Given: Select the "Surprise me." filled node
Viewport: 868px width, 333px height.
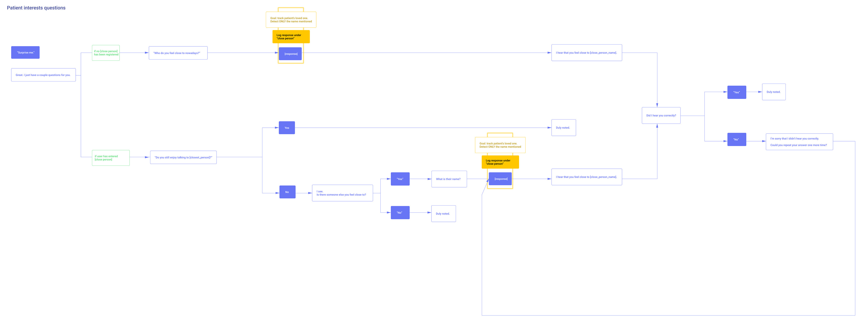Looking at the screenshot, I should [25, 53].
